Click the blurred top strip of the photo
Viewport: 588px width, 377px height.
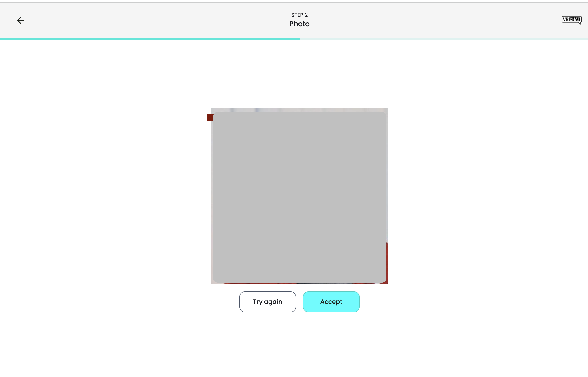point(300,110)
